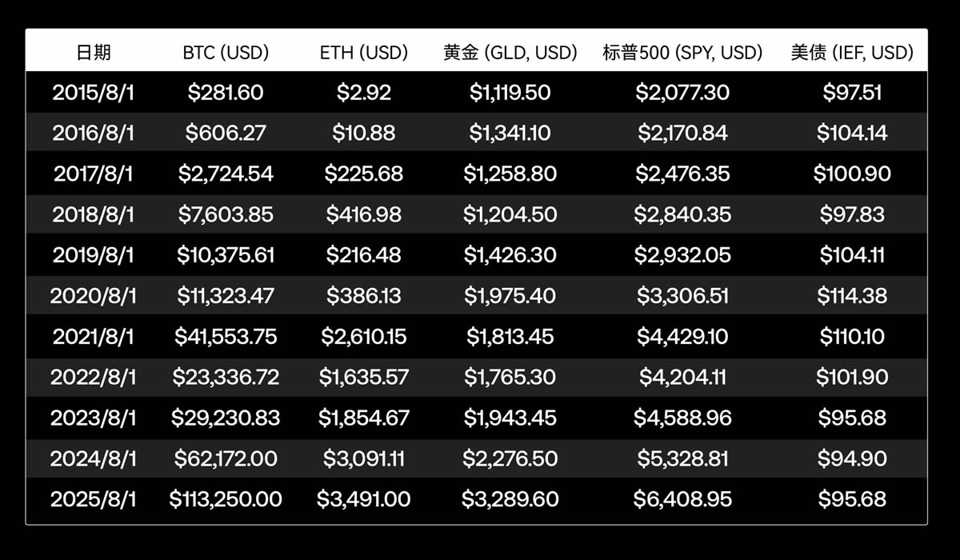This screenshot has width=960, height=560.
Task: Click S&P 500 value $6,408.95
Action: pyautogui.click(x=682, y=499)
